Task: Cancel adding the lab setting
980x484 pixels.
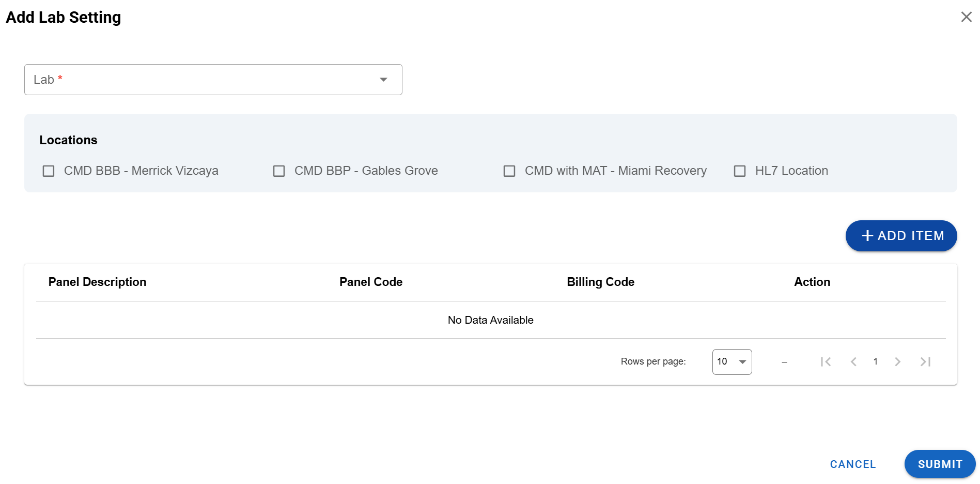Action: pos(852,464)
